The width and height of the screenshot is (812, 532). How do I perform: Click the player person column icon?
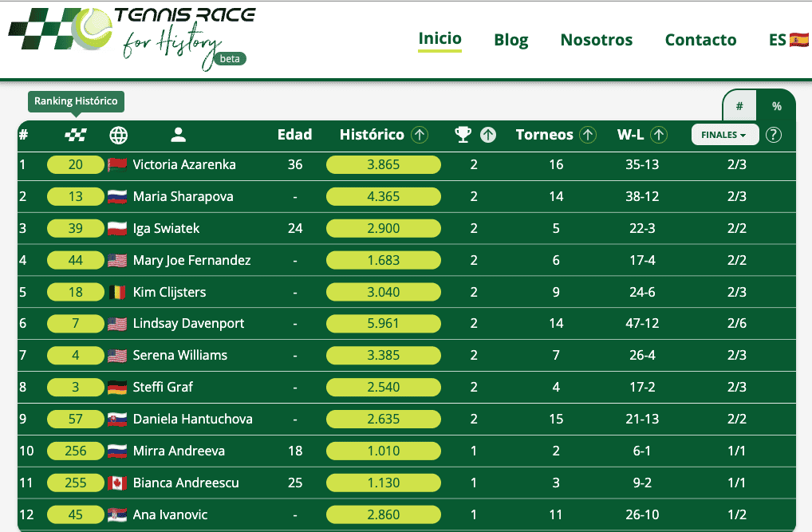(178, 135)
